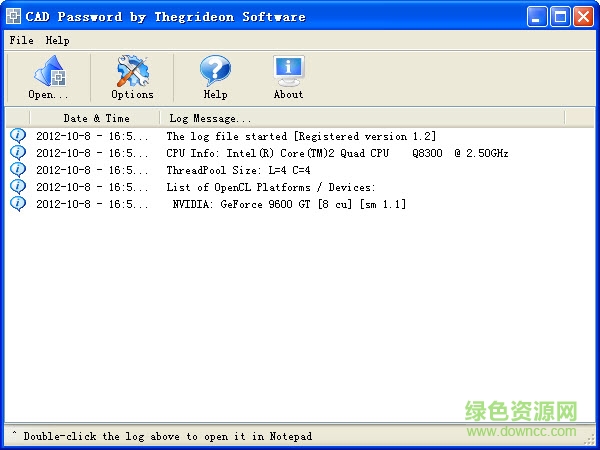Click info icon beside 'The log file started'

click(x=17, y=136)
